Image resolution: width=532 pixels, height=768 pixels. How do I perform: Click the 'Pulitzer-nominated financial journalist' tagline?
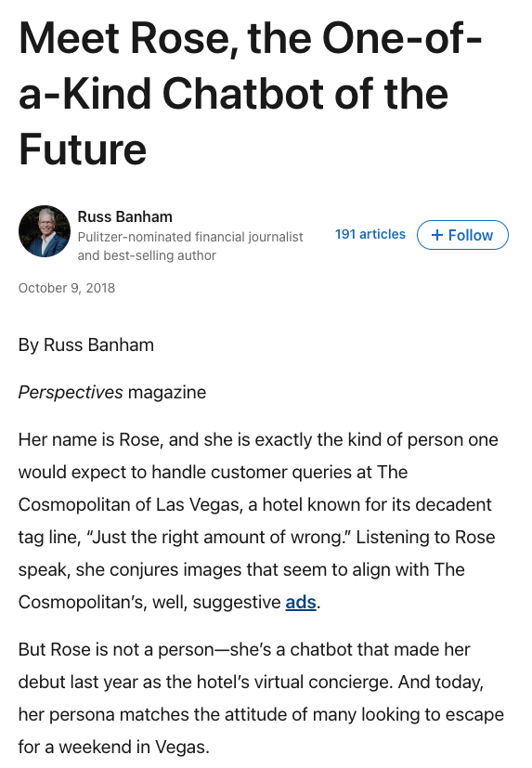pos(190,237)
